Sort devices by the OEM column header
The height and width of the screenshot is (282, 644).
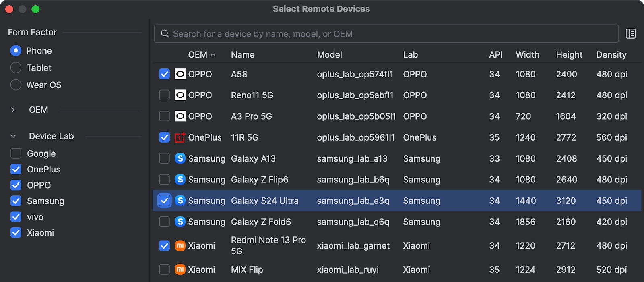198,55
